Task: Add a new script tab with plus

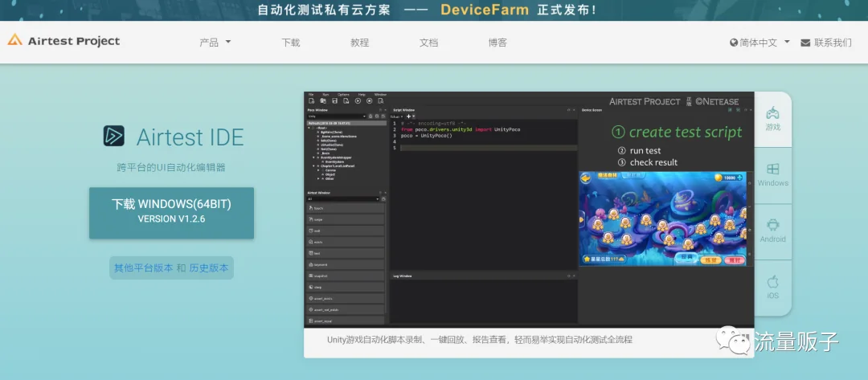Action: 408,116
